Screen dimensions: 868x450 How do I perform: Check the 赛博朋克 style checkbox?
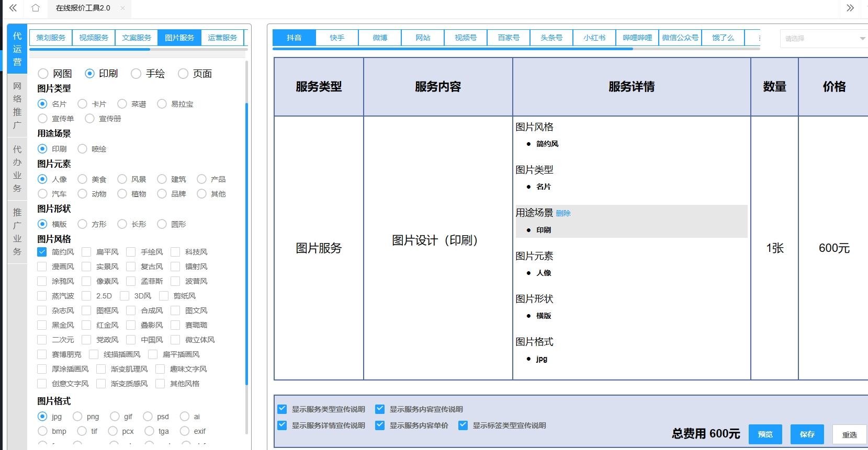[42, 354]
